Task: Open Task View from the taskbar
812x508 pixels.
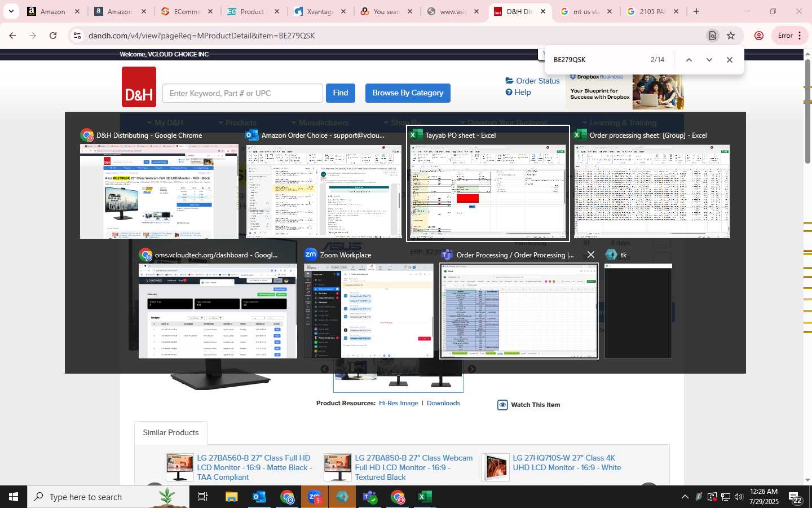Action: click(203, 497)
